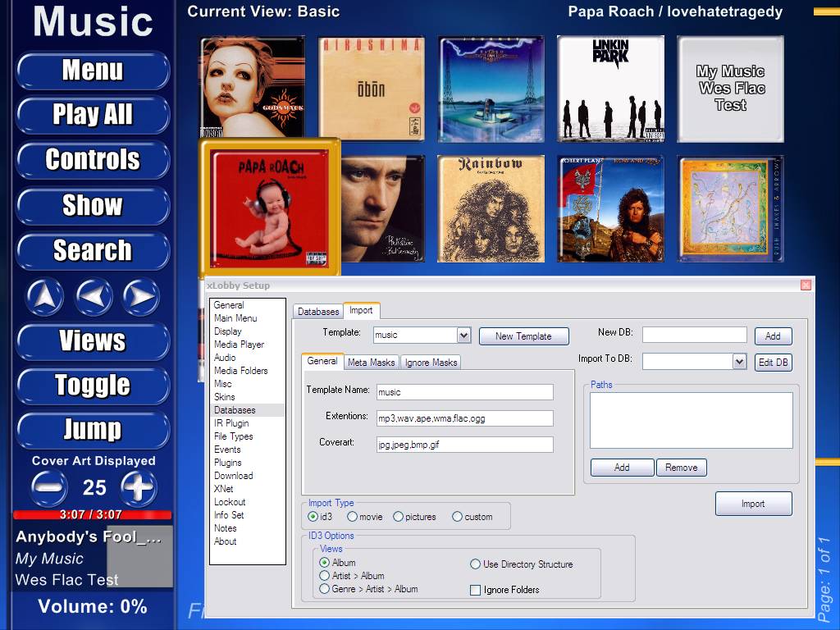Select Lockout in setup category list
The image size is (840, 630).
point(247,502)
